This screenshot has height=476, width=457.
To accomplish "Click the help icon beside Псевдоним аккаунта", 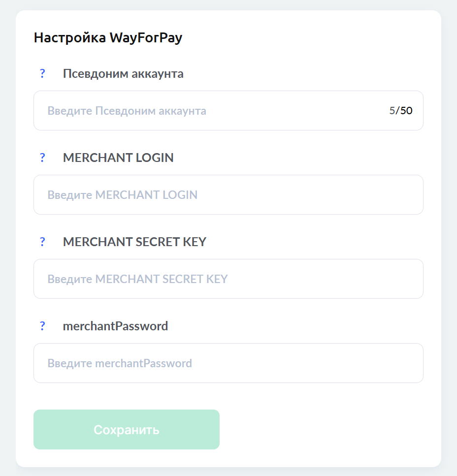I will 42,74.
